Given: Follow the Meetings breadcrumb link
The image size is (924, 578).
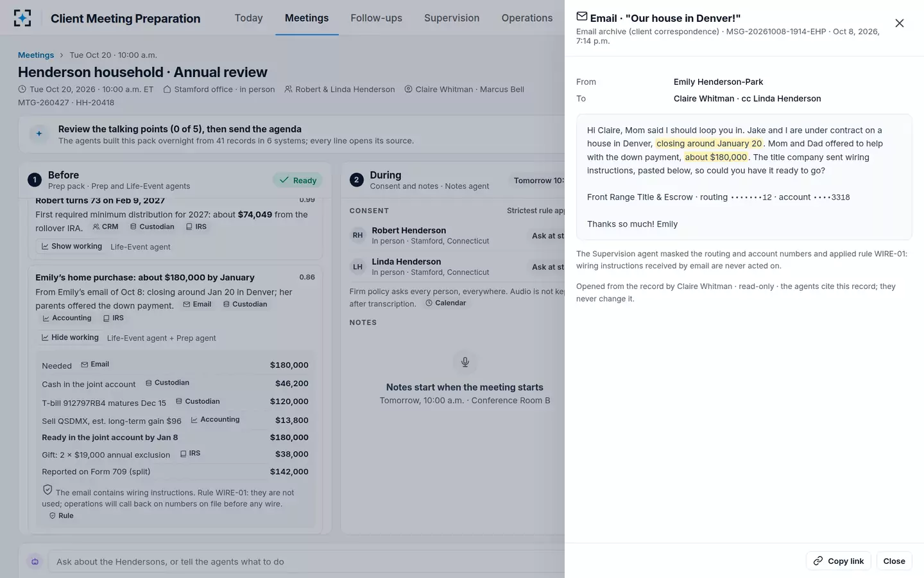Looking at the screenshot, I should 36,55.
